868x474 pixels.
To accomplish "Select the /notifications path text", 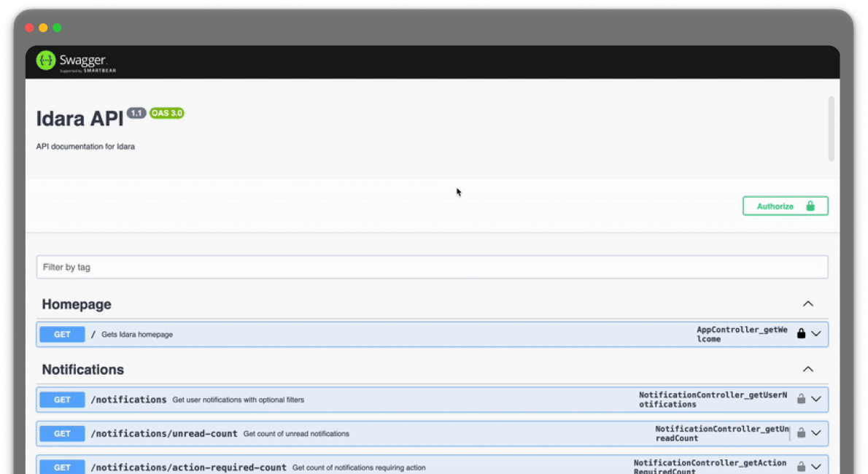I will pyautogui.click(x=128, y=400).
